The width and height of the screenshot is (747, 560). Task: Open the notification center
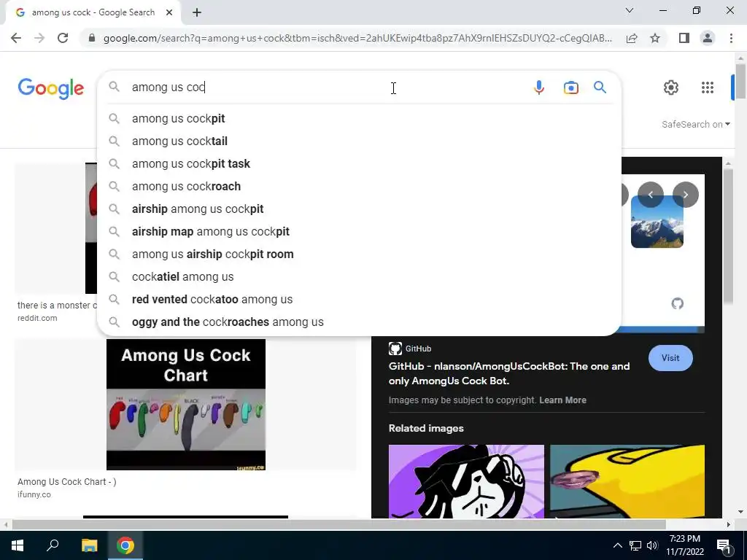point(724,545)
